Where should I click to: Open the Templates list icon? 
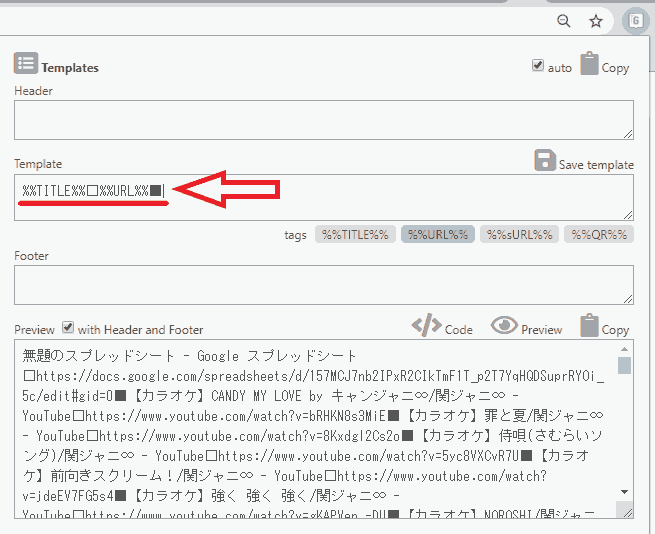pos(26,63)
